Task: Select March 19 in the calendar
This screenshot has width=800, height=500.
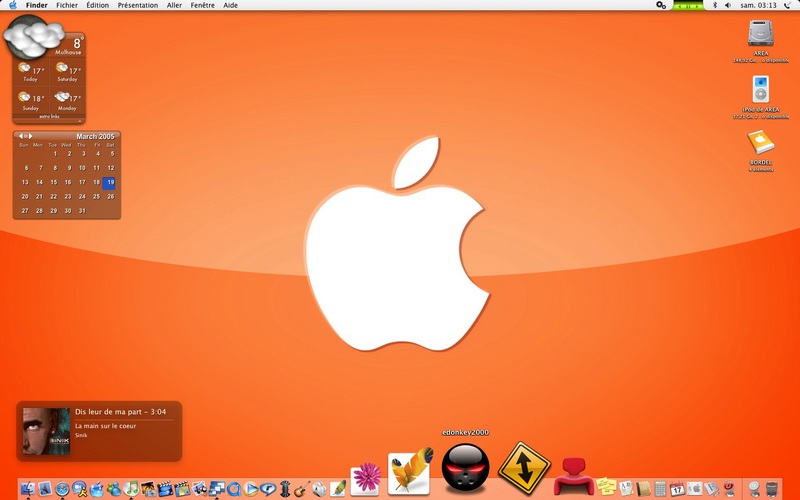Action: tap(109, 183)
